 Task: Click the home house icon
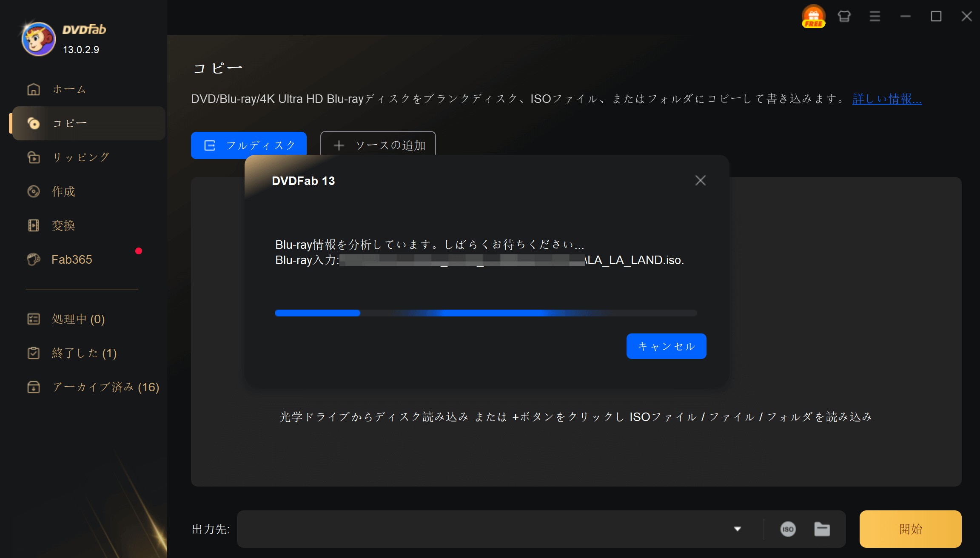[x=34, y=89]
